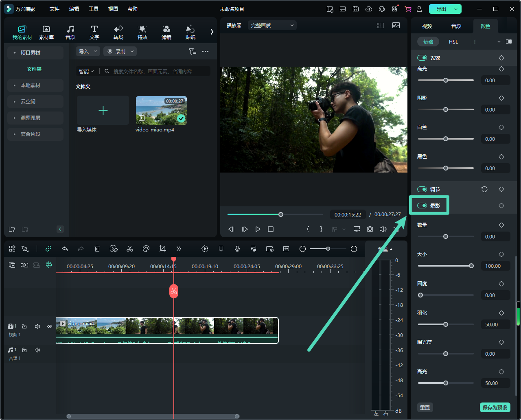Open the 工具 menu
Image resolution: width=521 pixels, height=420 pixels.
click(94, 9)
